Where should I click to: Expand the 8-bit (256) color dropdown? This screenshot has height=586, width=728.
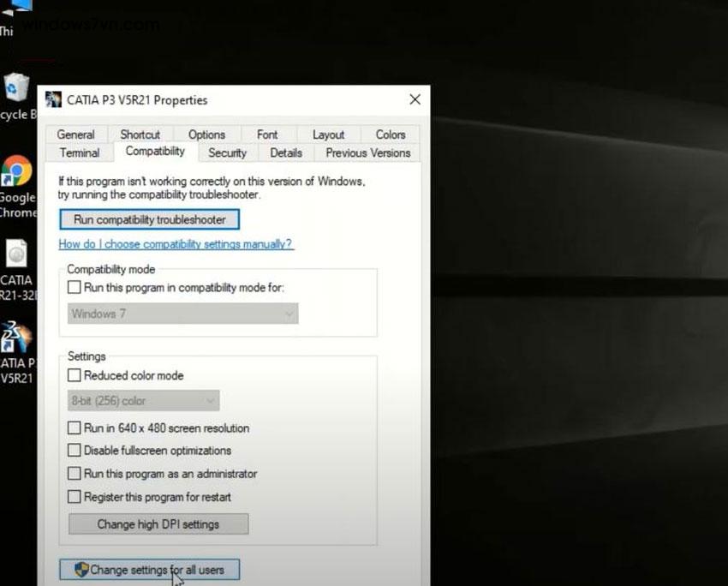click(143, 401)
